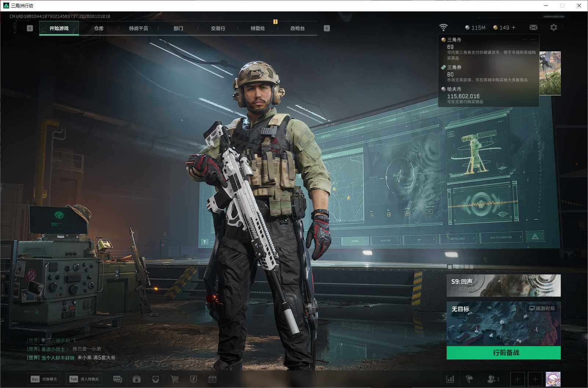The width and height of the screenshot is (588, 388).
Task: Open the lightning shield badge icon
Action: pyautogui.click(x=193, y=379)
